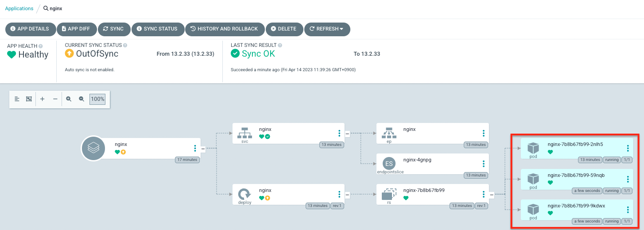The width and height of the screenshot is (644, 230).
Task: Click the SYNC button
Action: point(114,29)
